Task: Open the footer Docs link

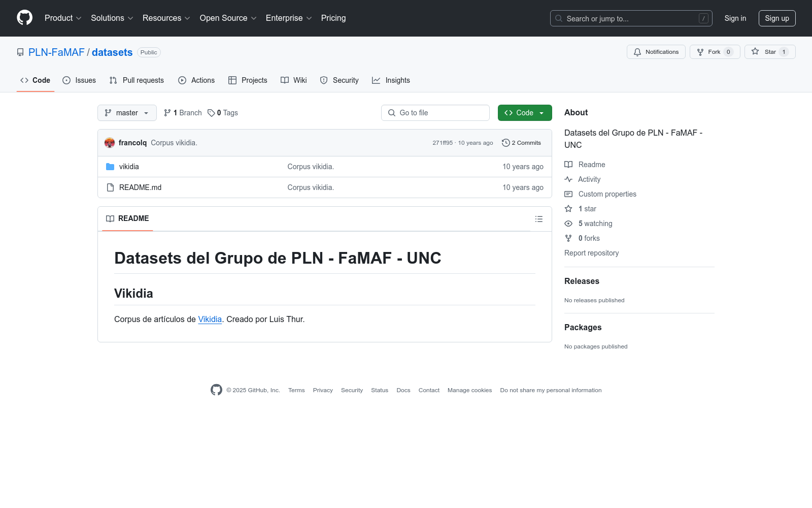Action: pos(403,390)
